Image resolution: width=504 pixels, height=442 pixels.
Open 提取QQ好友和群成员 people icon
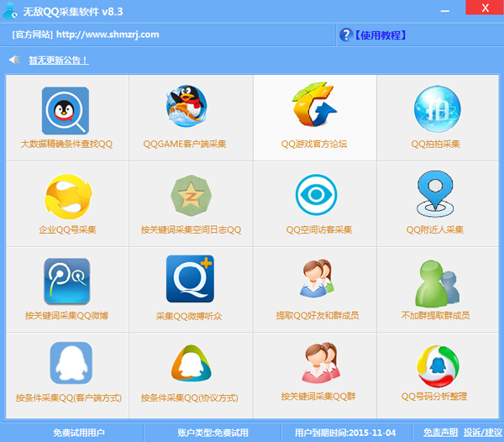click(x=317, y=278)
